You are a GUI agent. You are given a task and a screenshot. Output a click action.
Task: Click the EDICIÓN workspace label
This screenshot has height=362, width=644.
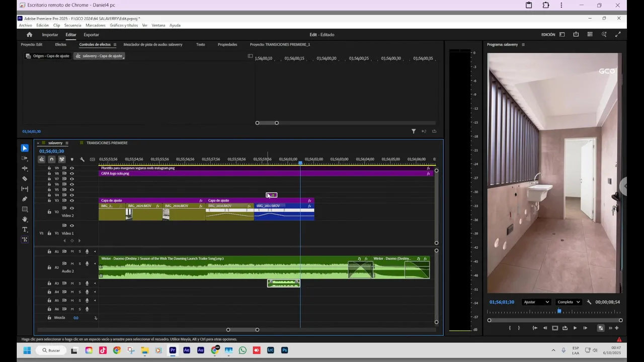tap(548, 35)
